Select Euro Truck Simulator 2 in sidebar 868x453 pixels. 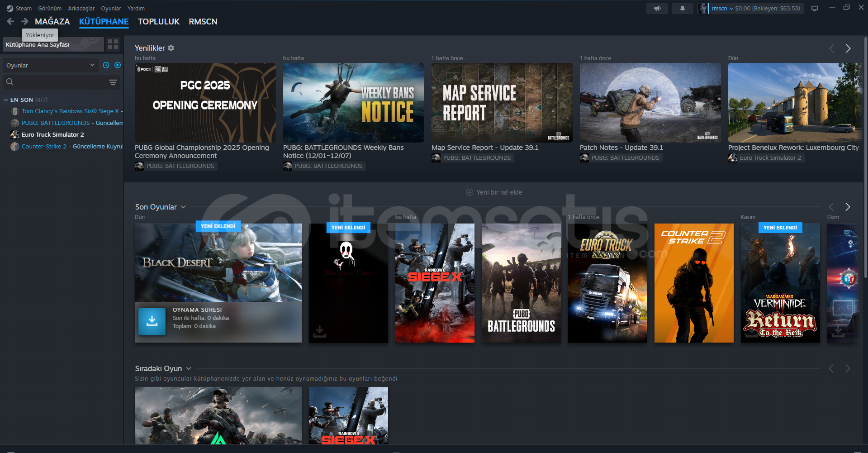(52, 134)
